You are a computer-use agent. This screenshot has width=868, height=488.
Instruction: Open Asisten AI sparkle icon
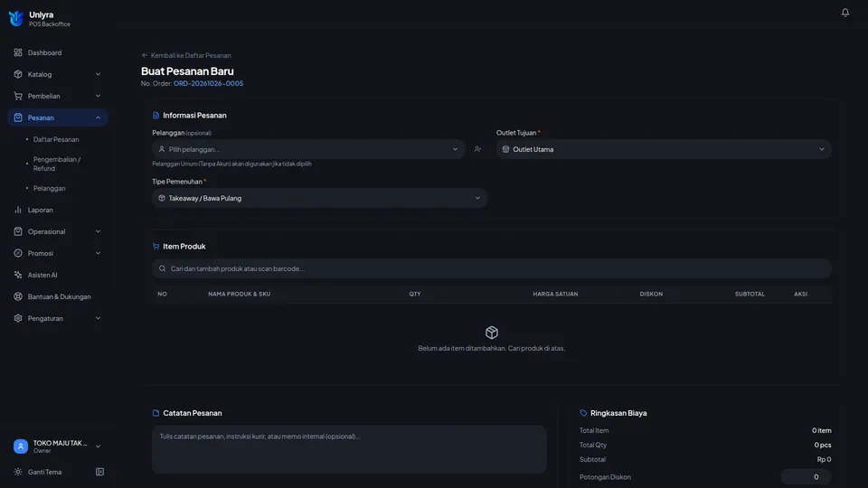[x=18, y=275]
